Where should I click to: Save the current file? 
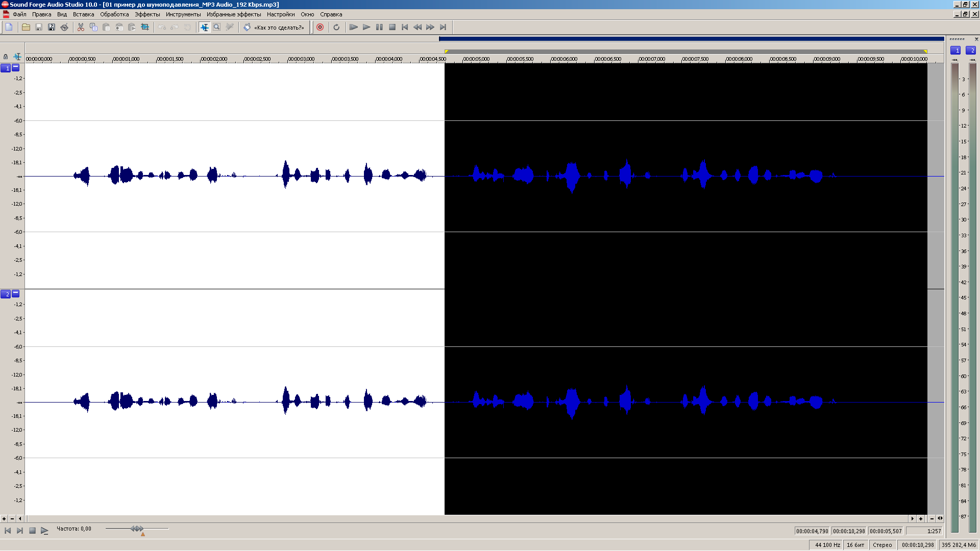[39, 27]
